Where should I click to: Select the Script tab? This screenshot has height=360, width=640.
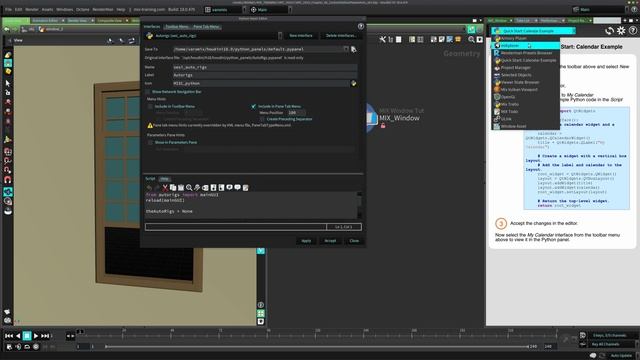150,179
